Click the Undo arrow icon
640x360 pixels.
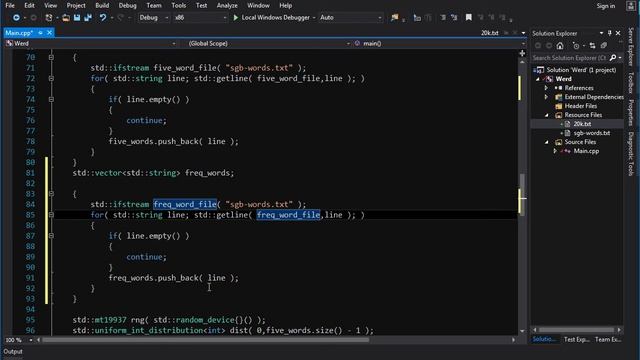tap(103, 18)
